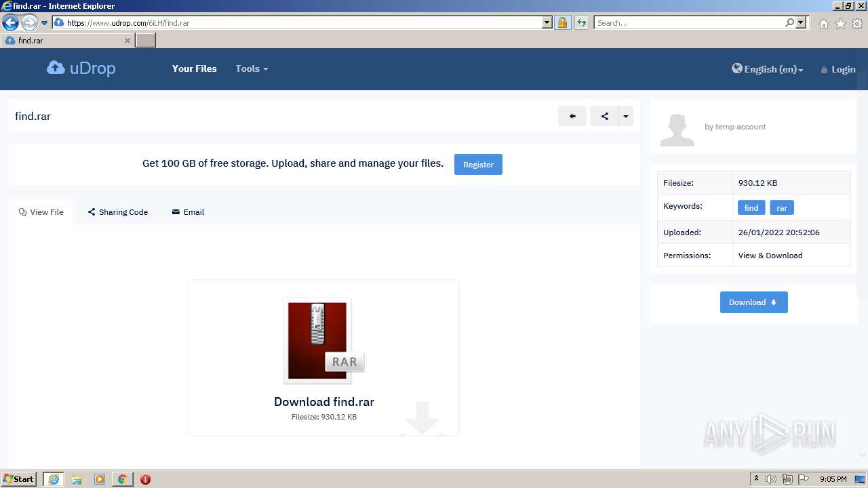Viewport: 868px width, 488px height.
Task: Click the security lock icon
Action: coord(562,22)
